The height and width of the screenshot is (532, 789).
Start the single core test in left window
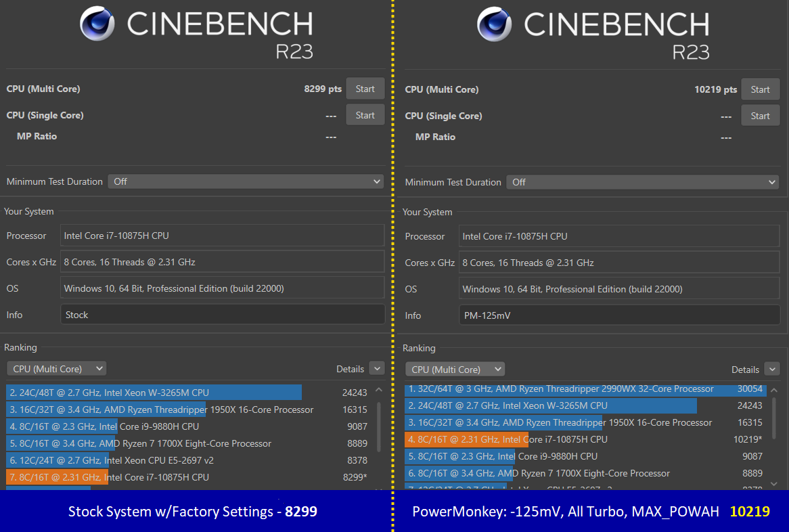[365, 115]
